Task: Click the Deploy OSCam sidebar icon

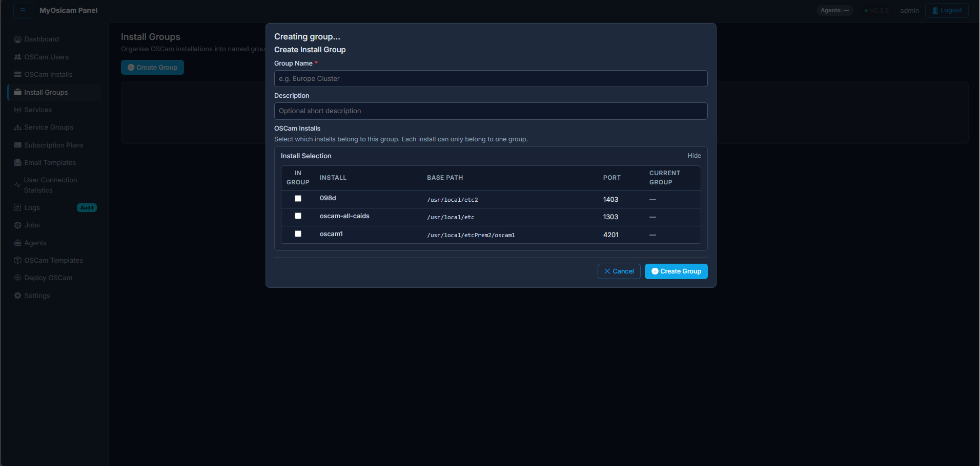Action: (x=17, y=278)
